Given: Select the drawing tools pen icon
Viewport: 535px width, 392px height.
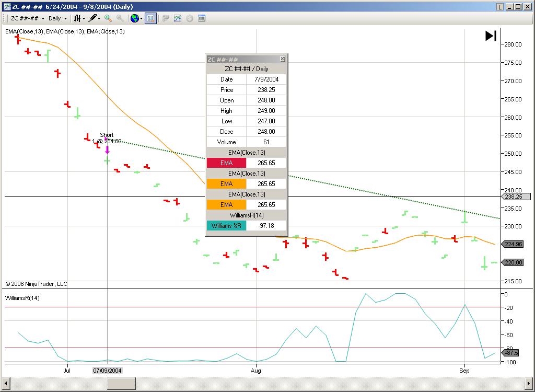Looking at the screenshot, I should tap(92, 18).
